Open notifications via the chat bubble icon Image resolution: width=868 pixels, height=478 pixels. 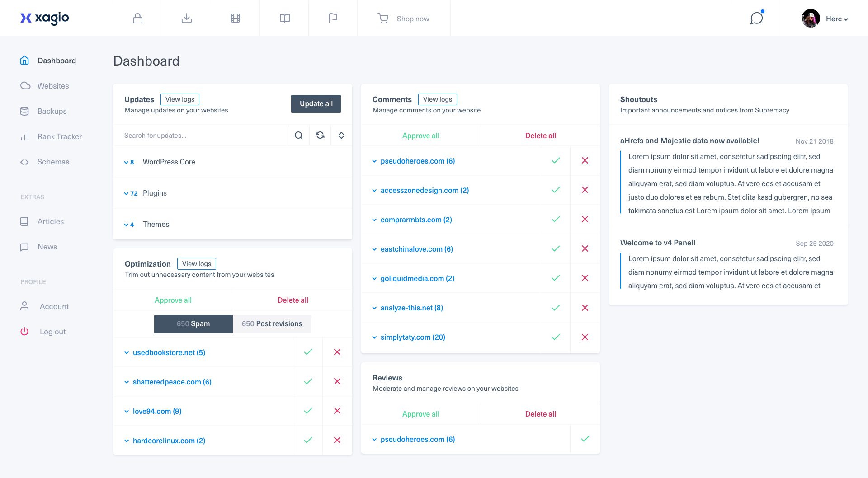coord(756,19)
